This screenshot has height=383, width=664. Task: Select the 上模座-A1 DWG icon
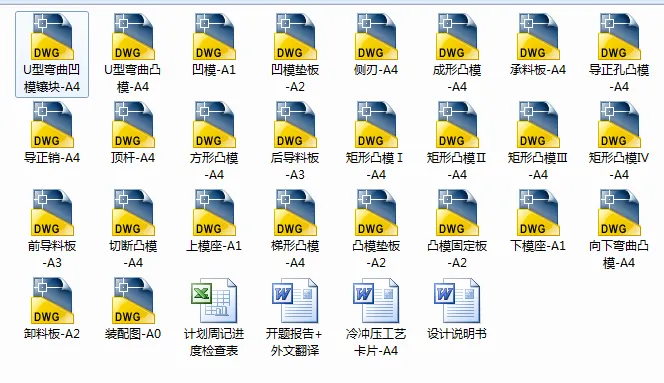214,213
